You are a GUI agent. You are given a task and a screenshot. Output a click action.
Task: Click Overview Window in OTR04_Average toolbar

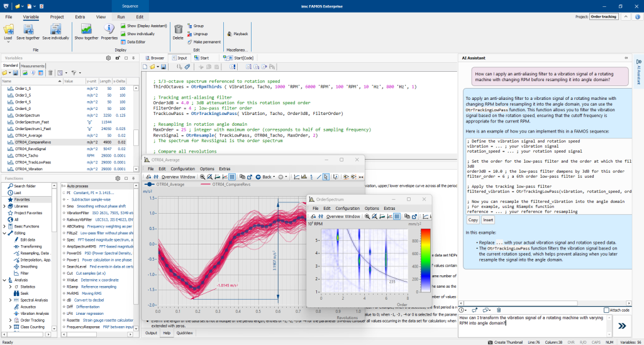(178, 177)
